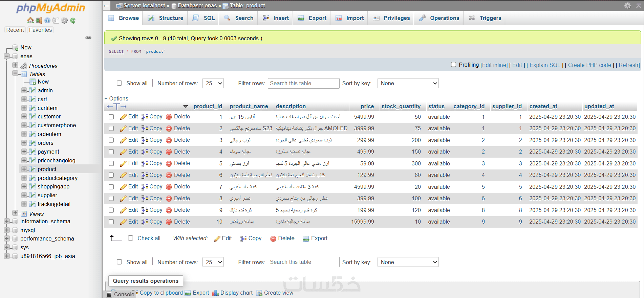
Task: Click the full texts toggle arrows icon
Action: tap(116, 107)
